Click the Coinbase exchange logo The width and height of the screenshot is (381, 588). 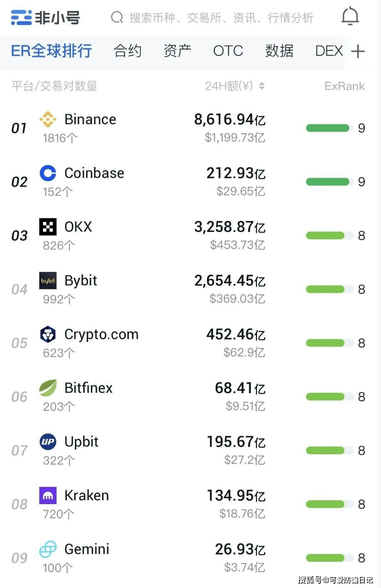48,173
